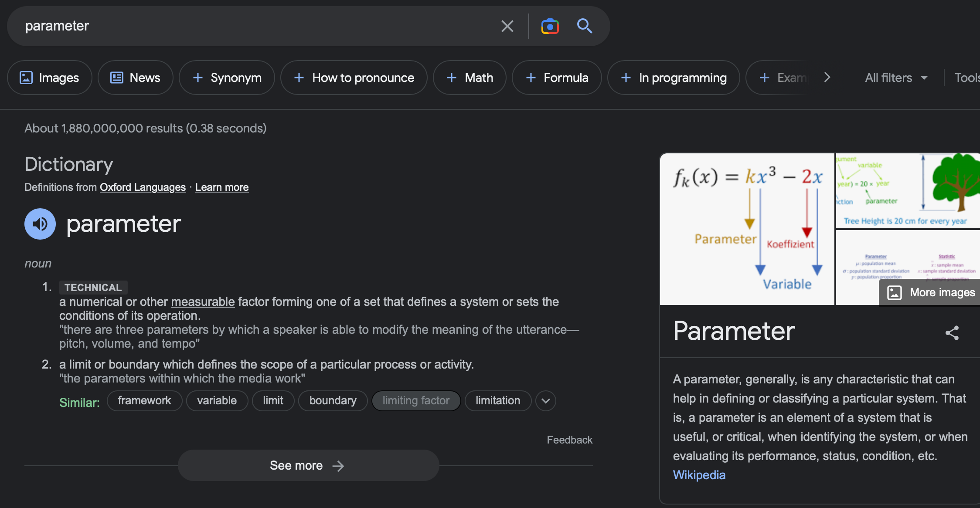Add Math chip to the search

point(470,78)
